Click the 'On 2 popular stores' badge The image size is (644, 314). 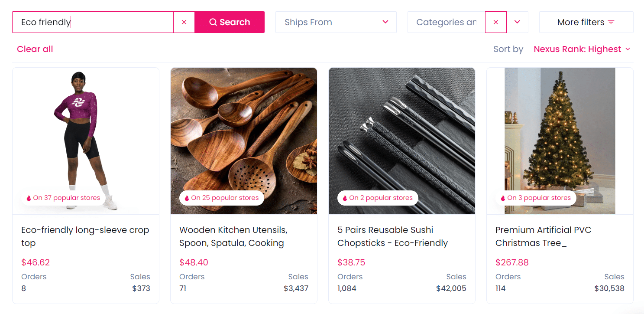[378, 198]
